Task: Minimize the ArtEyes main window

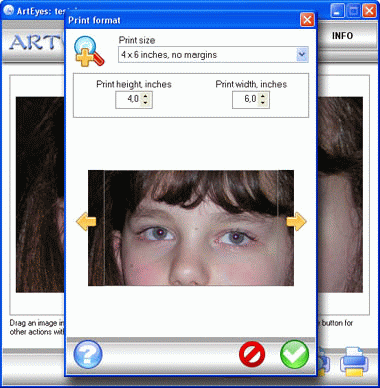Action: pyautogui.click(x=337, y=11)
